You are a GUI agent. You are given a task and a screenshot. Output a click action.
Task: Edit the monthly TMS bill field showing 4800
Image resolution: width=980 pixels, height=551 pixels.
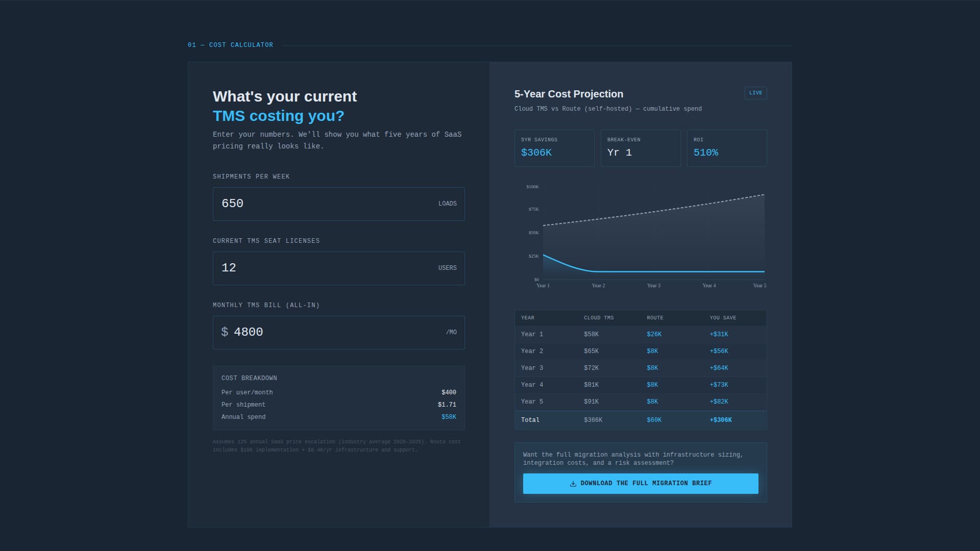click(x=338, y=333)
